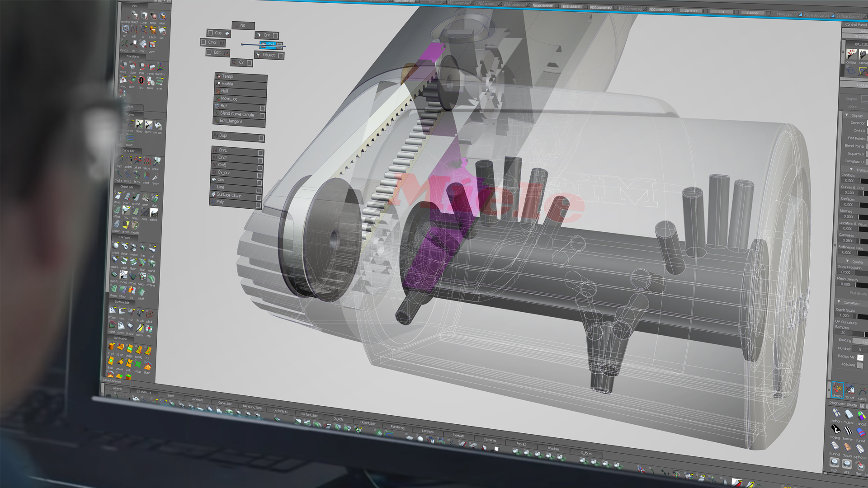
Task: Open the Surface_Edit shelf tab
Action: (309, 414)
